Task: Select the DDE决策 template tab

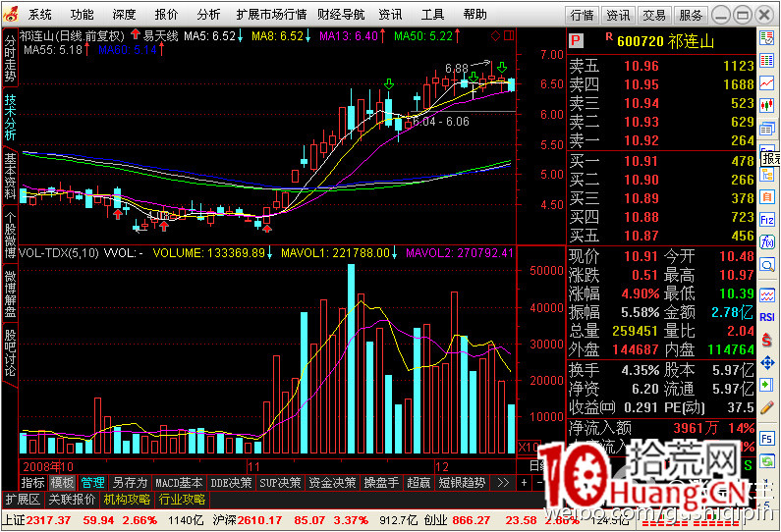Action: coord(231,482)
